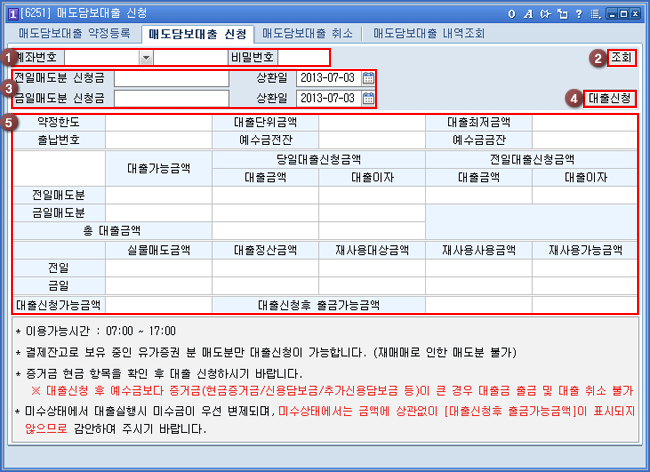The height and width of the screenshot is (472, 650).
Task: Switch to 매도담보대출 약정등록 tab
Action: [75, 34]
